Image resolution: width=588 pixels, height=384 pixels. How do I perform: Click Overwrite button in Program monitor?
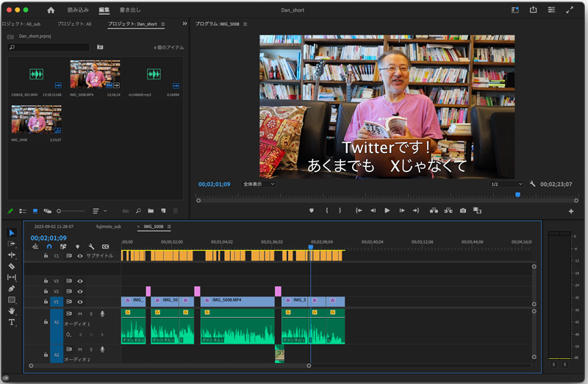tap(448, 210)
